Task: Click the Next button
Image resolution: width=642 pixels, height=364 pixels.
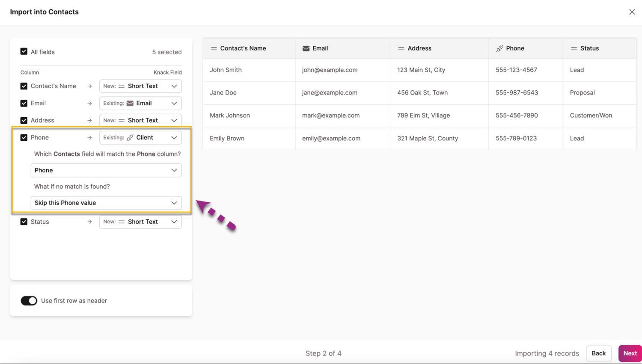Action: [630, 353]
